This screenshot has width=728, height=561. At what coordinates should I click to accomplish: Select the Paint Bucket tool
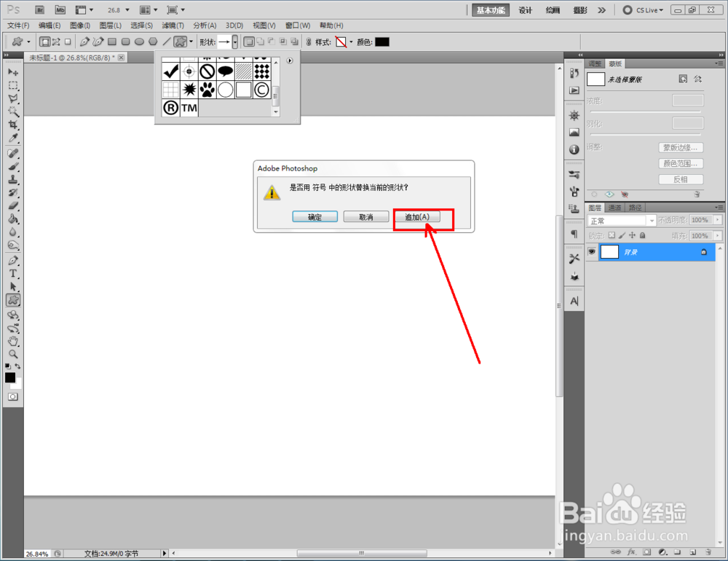[13, 219]
